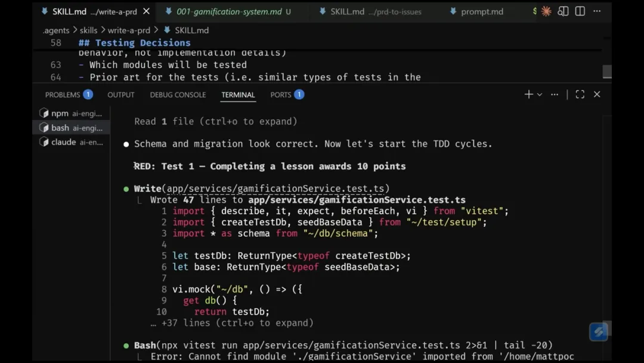Screen dimensions: 644x363
Task: Split the editor right
Action: (x=580, y=11)
